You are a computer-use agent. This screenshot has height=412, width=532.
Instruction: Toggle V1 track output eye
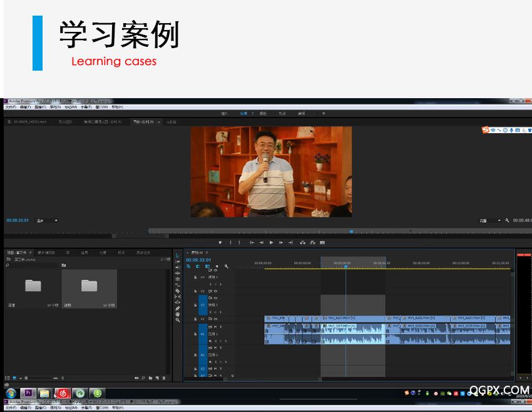(x=215, y=319)
